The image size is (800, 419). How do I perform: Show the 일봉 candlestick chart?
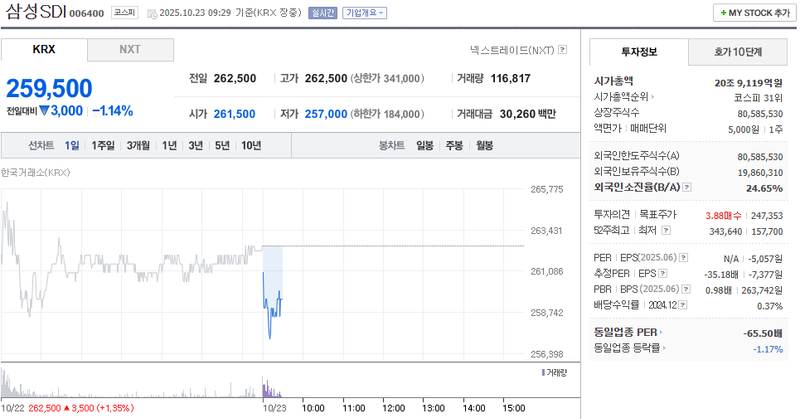point(424,146)
